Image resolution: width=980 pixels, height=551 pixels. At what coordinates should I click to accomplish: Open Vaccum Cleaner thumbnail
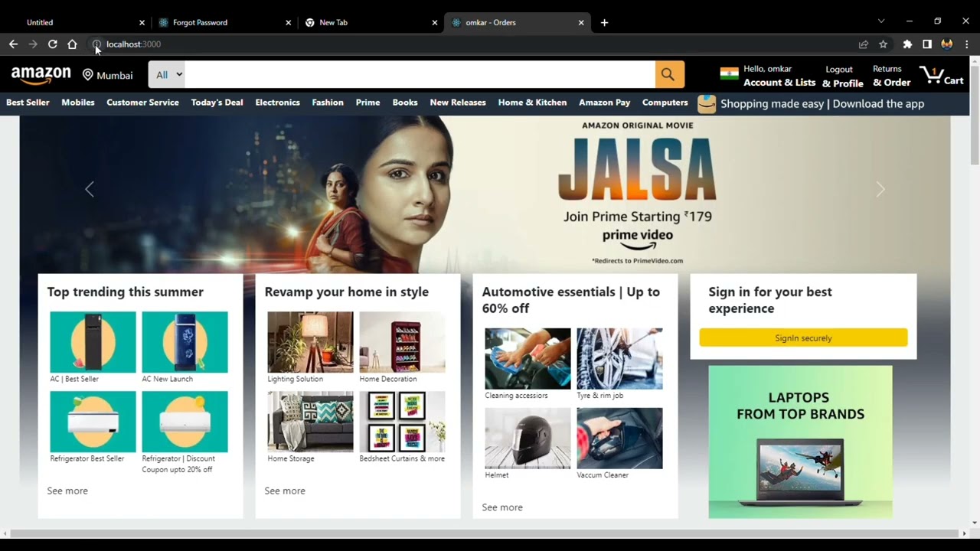[619, 439]
